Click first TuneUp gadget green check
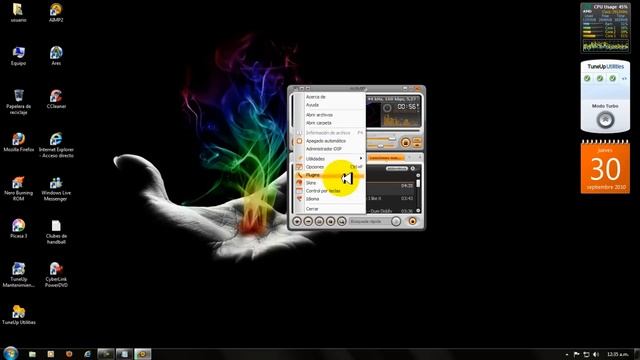 [587, 78]
